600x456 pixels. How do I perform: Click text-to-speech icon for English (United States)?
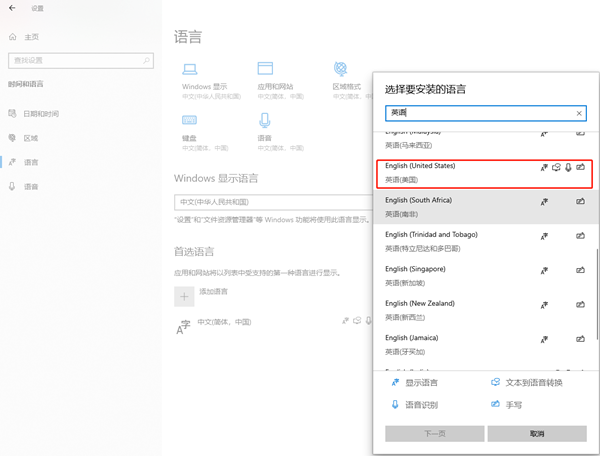pyautogui.click(x=556, y=167)
